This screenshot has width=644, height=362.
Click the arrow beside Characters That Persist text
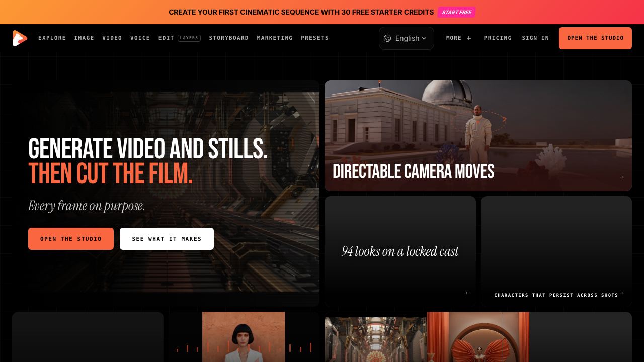(x=622, y=293)
